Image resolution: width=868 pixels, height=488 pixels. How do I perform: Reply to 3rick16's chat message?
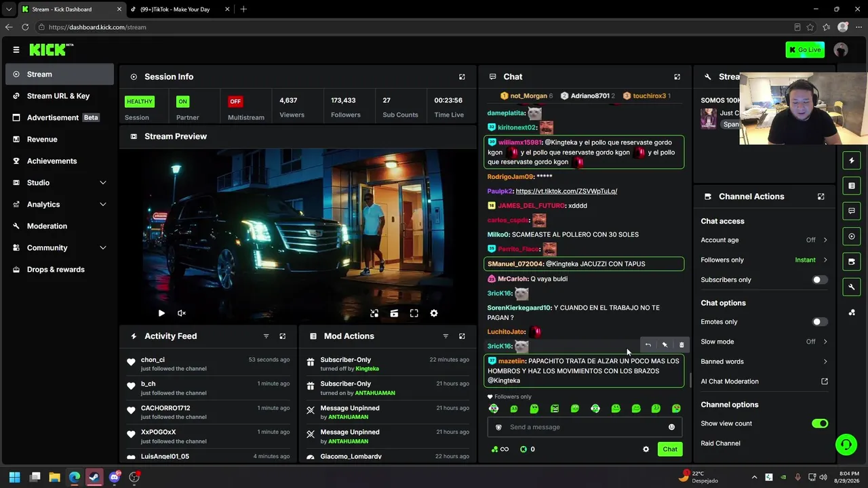[x=648, y=345]
